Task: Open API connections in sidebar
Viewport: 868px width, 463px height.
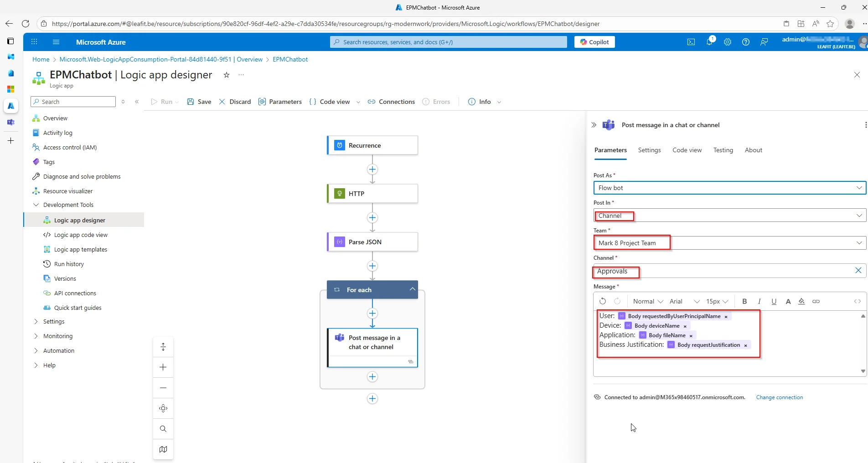Action: [x=75, y=293]
